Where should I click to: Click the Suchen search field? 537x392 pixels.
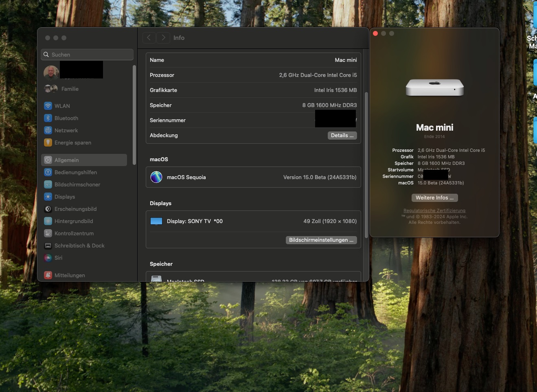coord(87,55)
